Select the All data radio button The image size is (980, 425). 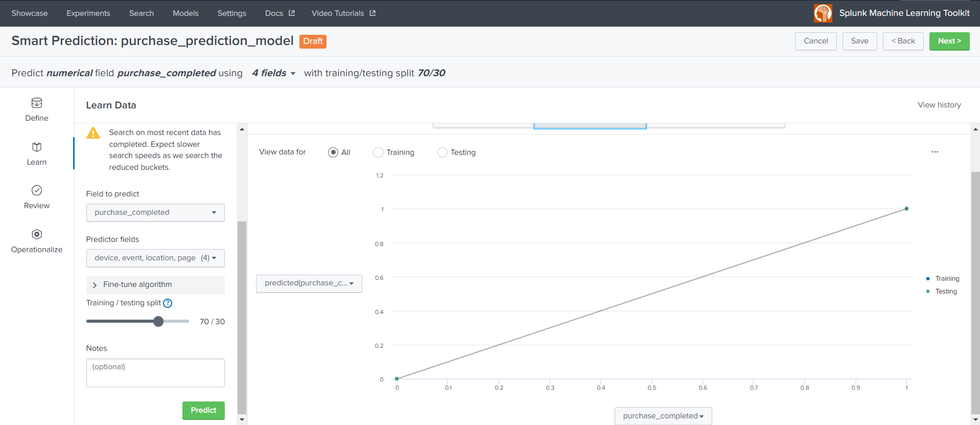(333, 152)
